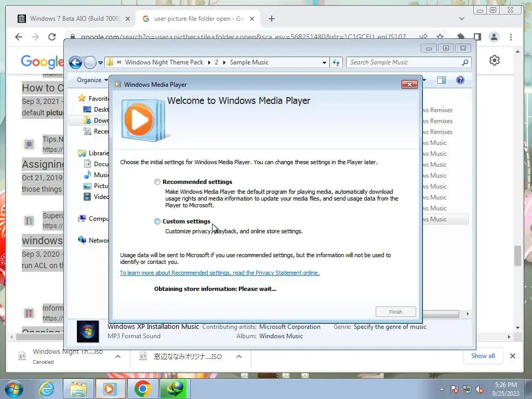Viewport: 532px width, 399px height.
Task: Click Microsoft Corporation contributing artists value
Action: point(290,327)
